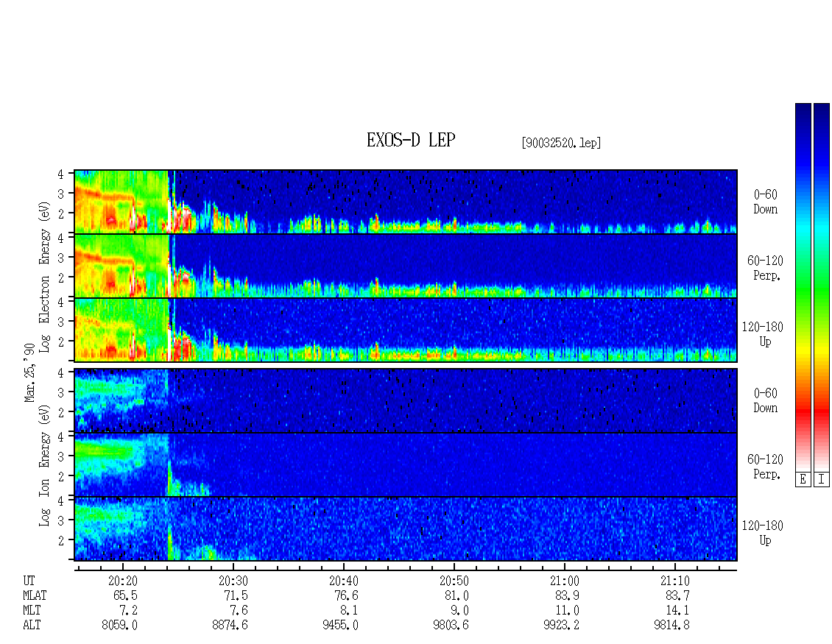
Task: Click the ALT value 9814.8
Action: click(x=671, y=626)
